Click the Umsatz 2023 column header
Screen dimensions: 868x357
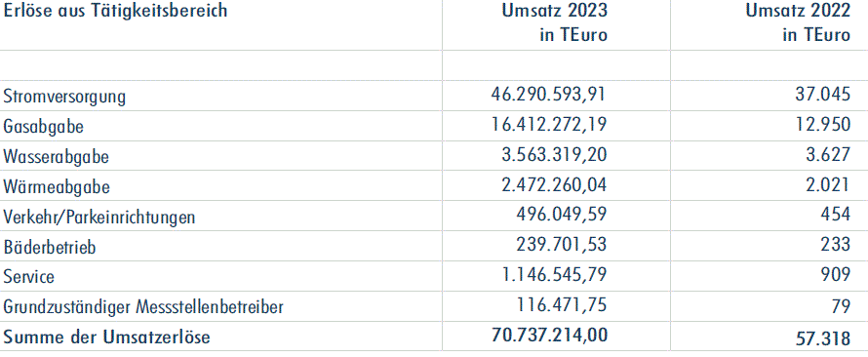(555, 23)
